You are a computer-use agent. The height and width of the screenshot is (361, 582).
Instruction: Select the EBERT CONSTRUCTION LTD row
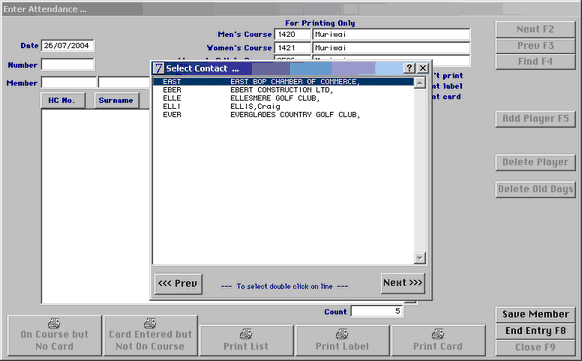click(284, 90)
